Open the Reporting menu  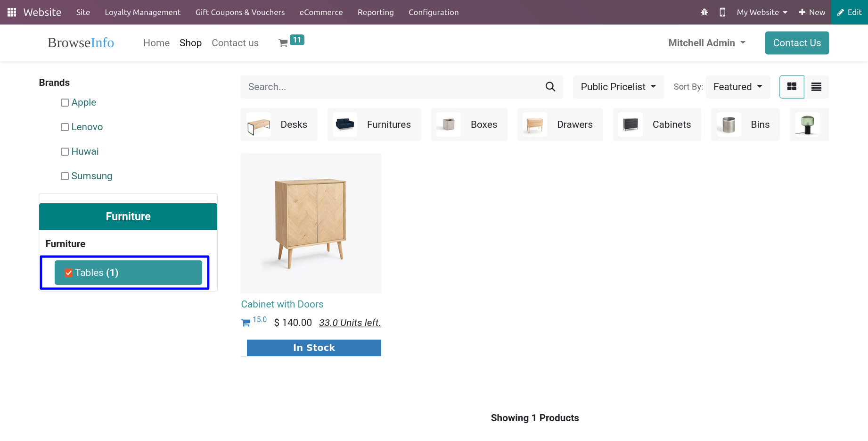(x=375, y=12)
